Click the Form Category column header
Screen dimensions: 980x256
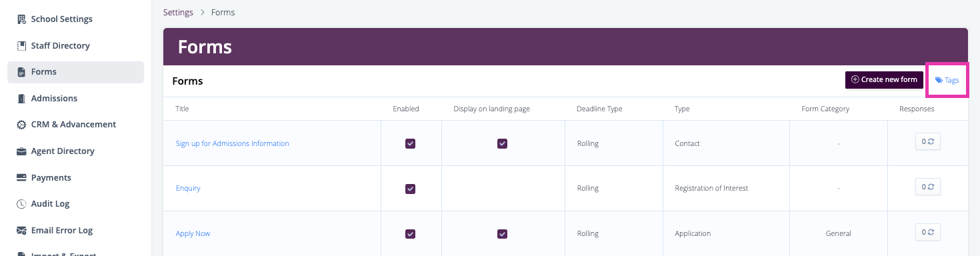(825, 109)
